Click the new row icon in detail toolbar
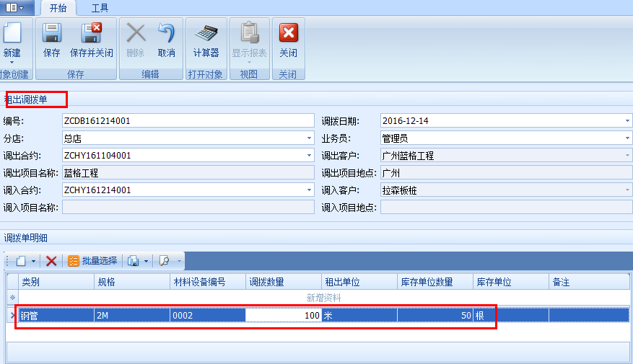 coord(21,261)
